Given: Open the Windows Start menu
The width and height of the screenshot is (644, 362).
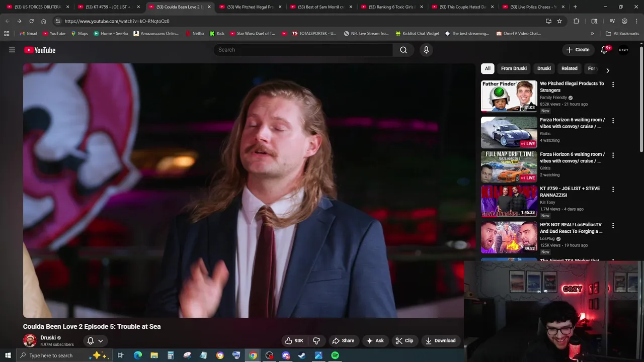Looking at the screenshot, I should point(8,355).
